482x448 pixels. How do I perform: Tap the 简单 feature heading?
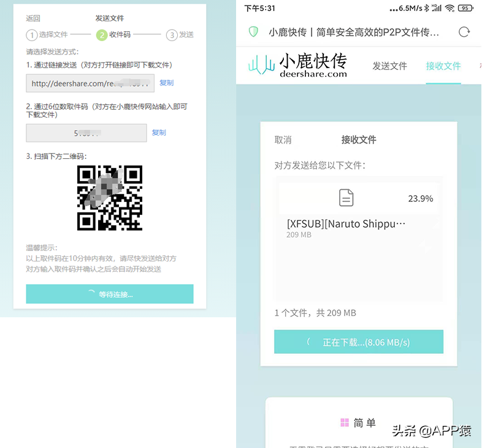click(x=365, y=423)
